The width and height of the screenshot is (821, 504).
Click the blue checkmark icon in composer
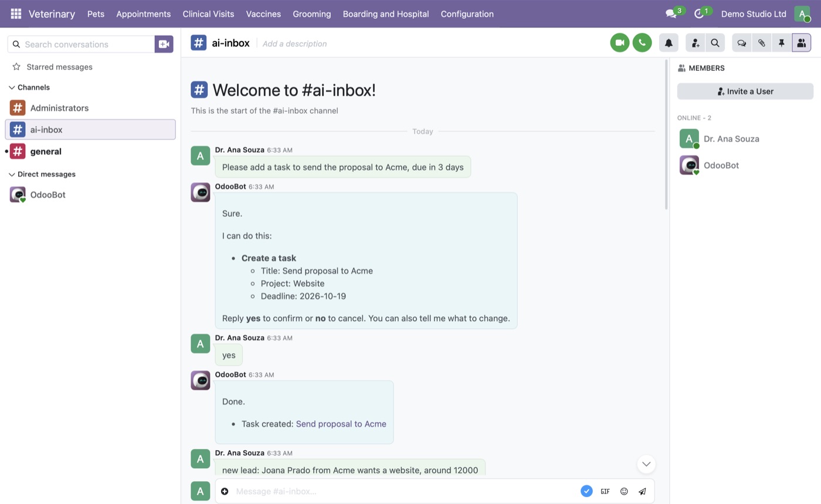click(586, 491)
